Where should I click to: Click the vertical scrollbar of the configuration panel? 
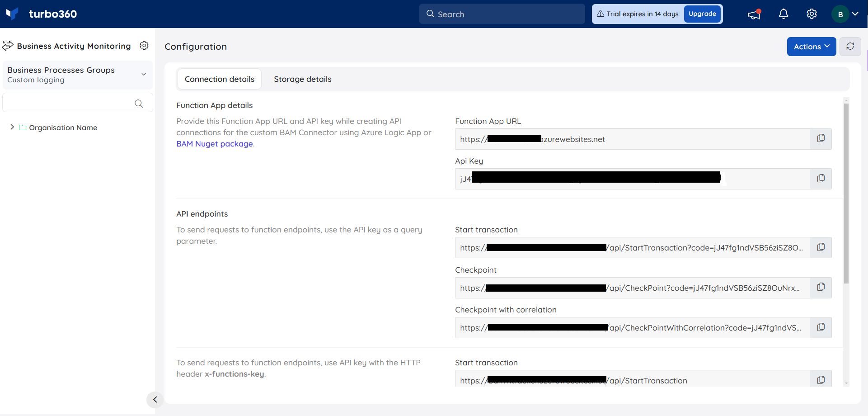pos(846,194)
